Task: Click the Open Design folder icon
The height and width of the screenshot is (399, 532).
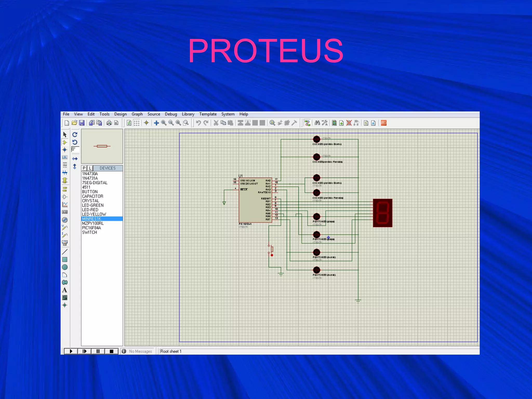Action: [x=74, y=123]
